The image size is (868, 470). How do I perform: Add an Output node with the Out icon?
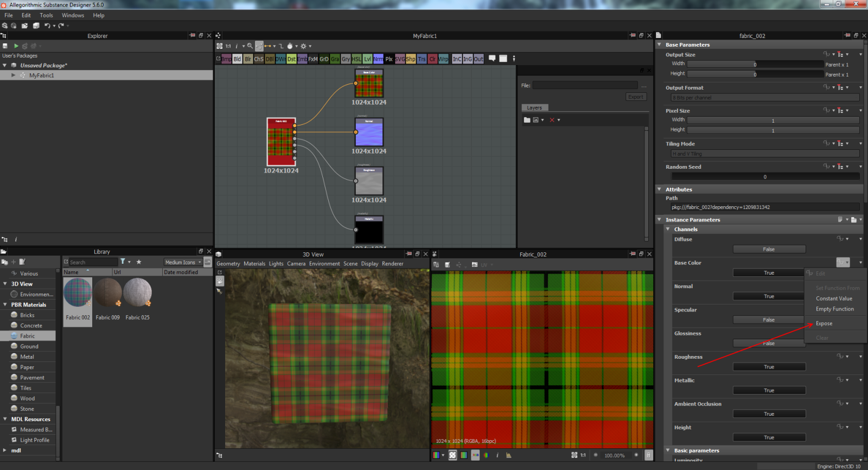(x=478, y=59)
